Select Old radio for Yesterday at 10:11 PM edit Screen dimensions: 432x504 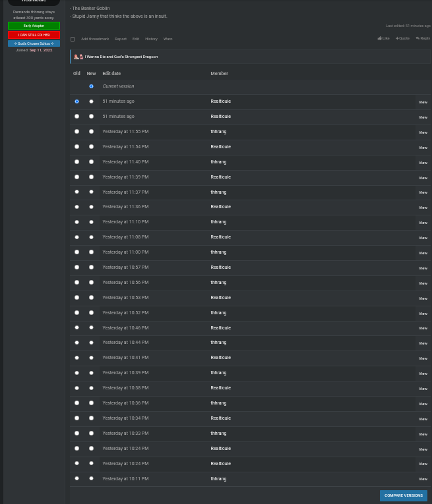(77, 478)
